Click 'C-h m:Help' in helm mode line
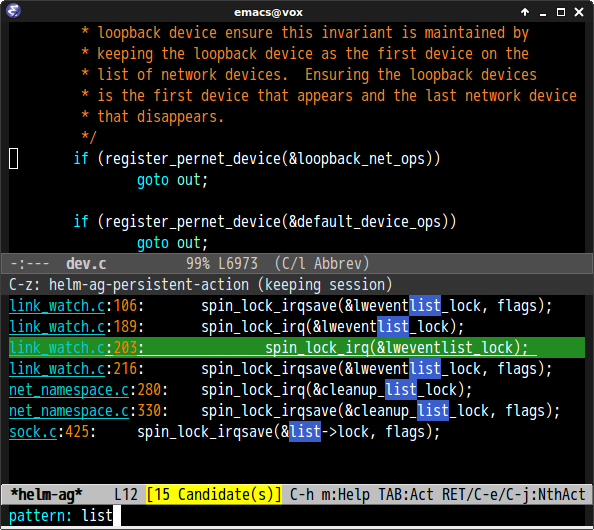The image size is (594, 530). [x=329, y=494]
